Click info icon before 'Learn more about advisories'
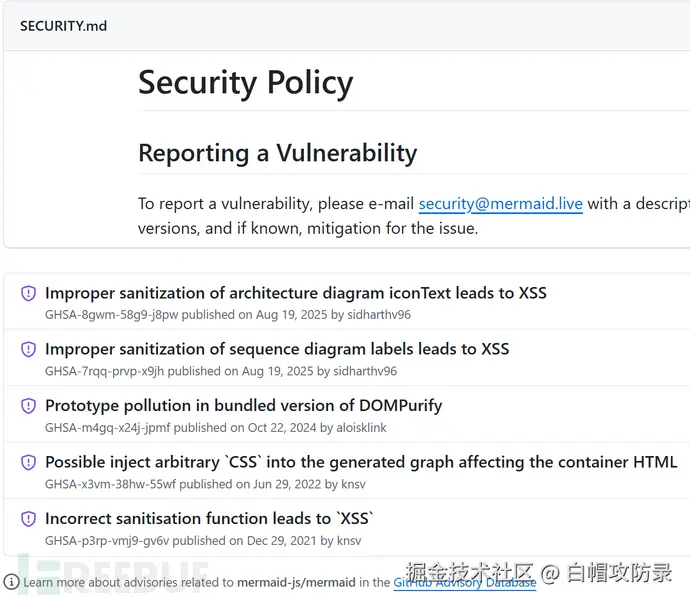This screenshot has width=690, height=602. (11, 582)
